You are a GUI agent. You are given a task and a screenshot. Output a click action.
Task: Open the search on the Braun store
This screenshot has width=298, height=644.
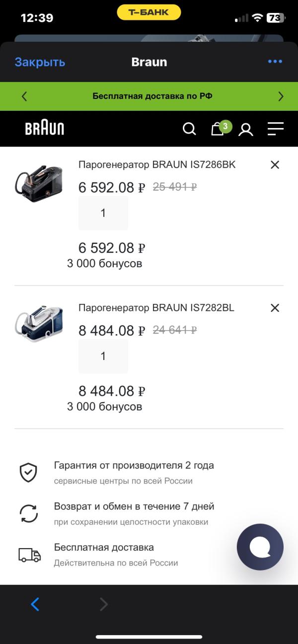tap(189, 129)
